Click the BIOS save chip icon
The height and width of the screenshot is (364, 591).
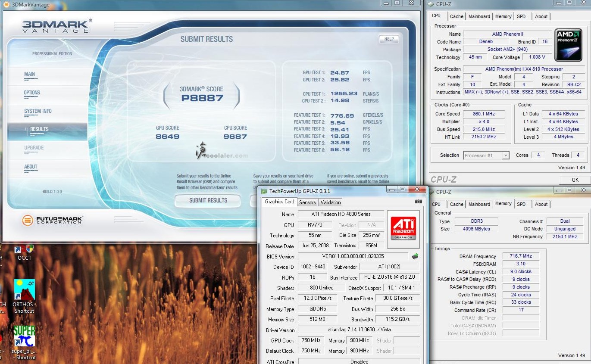point(415,256)
